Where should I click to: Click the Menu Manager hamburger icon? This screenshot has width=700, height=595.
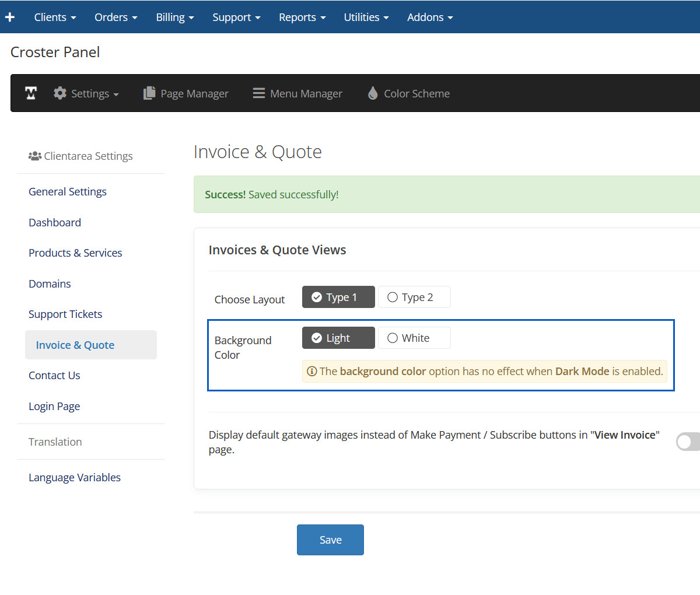point(258,93)
